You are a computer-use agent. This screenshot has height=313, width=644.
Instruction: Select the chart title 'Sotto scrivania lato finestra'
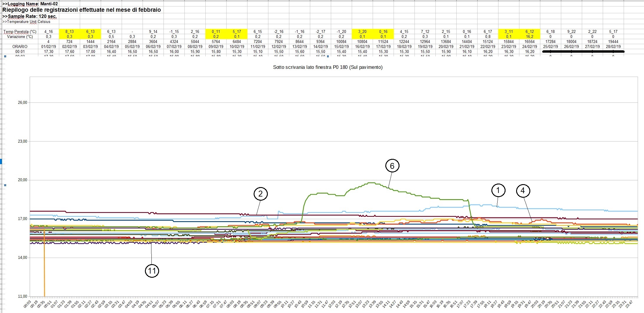point(328,67)
